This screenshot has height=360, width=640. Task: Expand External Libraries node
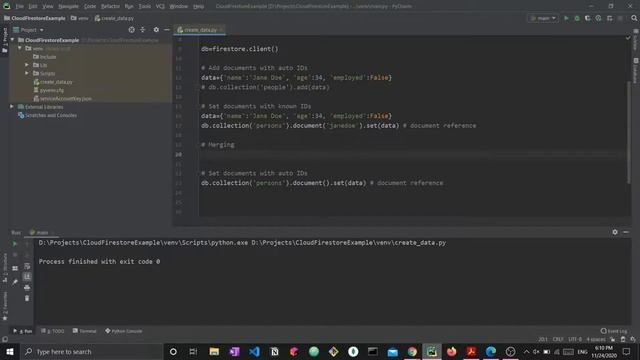[x=12, y=107]
